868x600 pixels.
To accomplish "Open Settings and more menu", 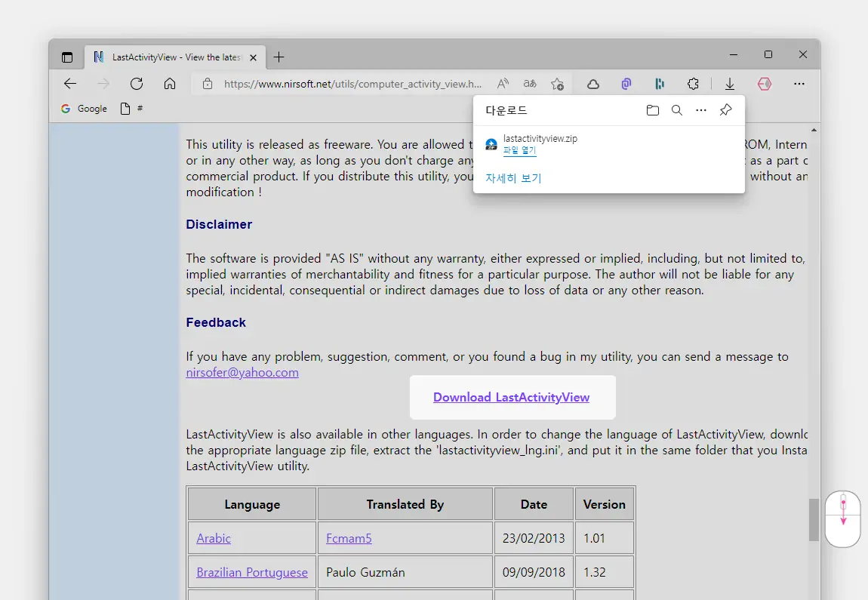I will [x=799, y=84].
